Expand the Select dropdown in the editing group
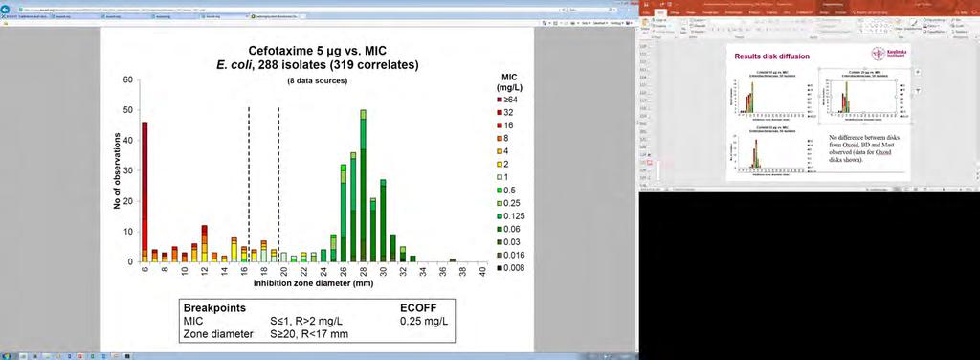Viewport: 980px width, 360px height. tap(959, 31)
